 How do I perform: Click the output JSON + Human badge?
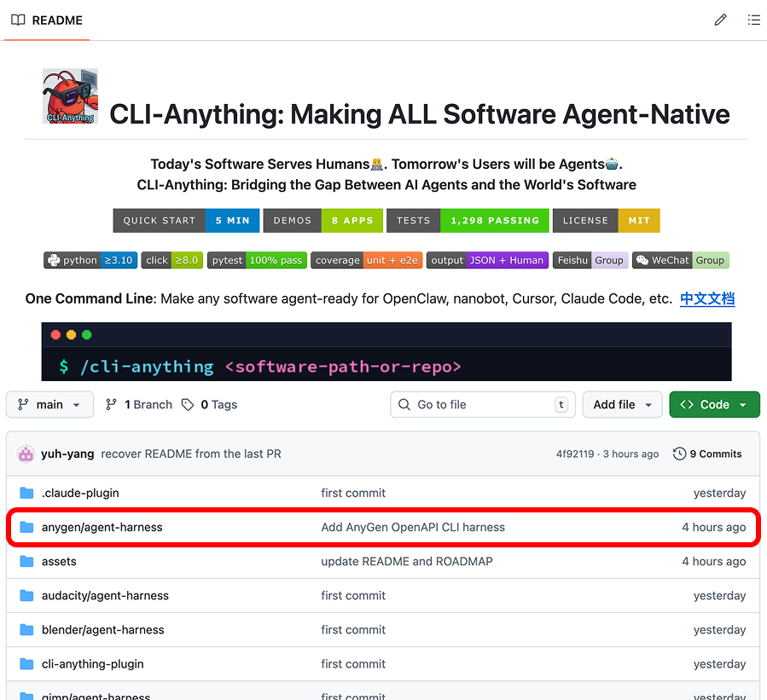pos(487,260)
